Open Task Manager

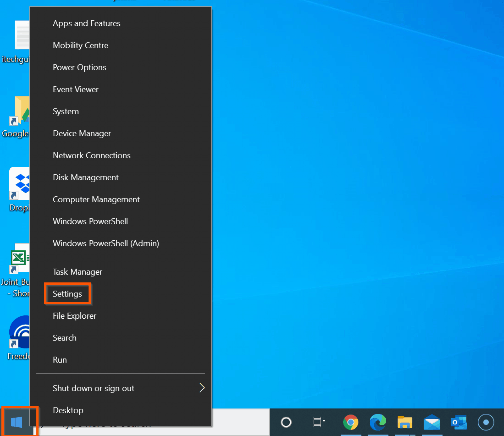coord(121,272)
